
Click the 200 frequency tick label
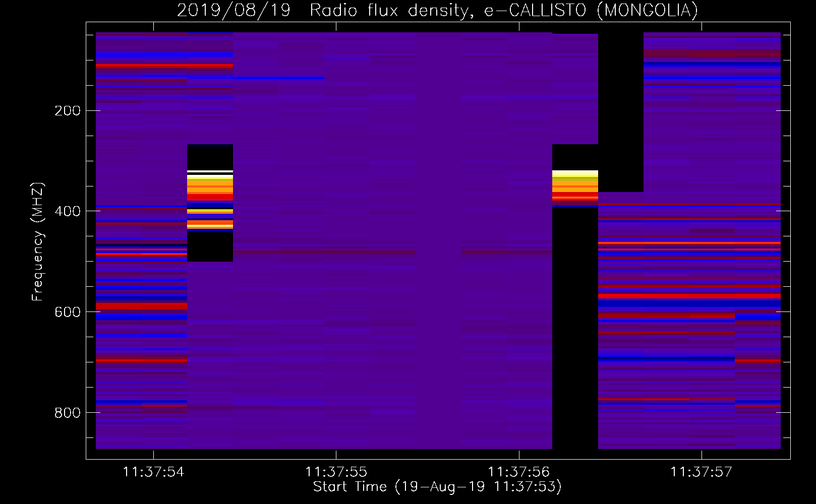(68, 110)
